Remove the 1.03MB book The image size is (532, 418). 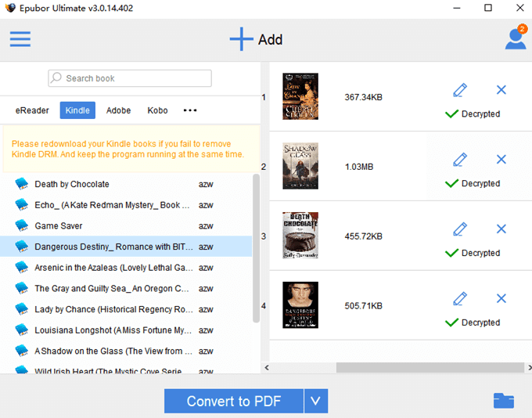(501, 159)
